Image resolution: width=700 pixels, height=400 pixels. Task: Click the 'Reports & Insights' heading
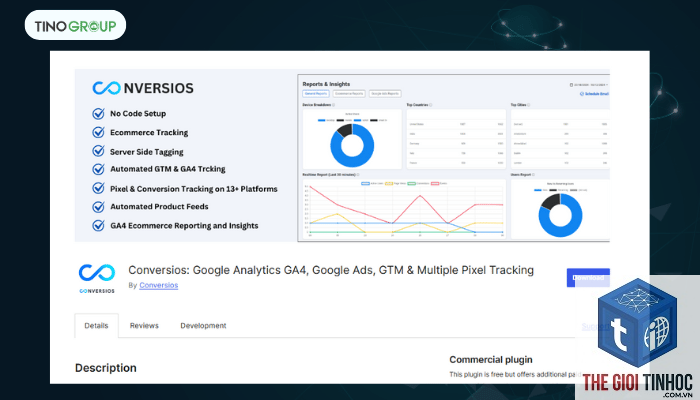point(326,84)
